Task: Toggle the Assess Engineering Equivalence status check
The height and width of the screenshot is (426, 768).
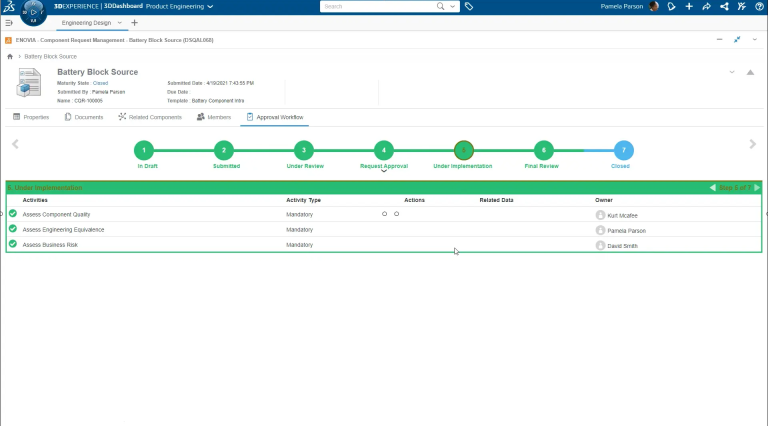Action: pyautogui.click(x=13, y=229)
